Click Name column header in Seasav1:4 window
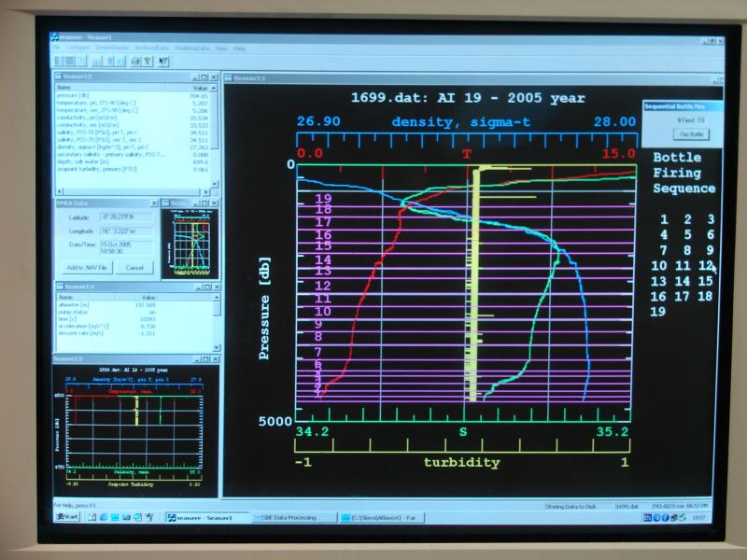The width and height of the screenshot is (747, 560). coord(65,298)
